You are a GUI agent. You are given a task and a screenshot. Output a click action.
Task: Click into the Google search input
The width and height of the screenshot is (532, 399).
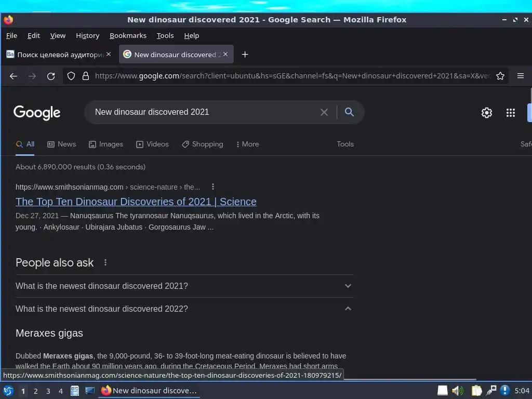(204, 112)
